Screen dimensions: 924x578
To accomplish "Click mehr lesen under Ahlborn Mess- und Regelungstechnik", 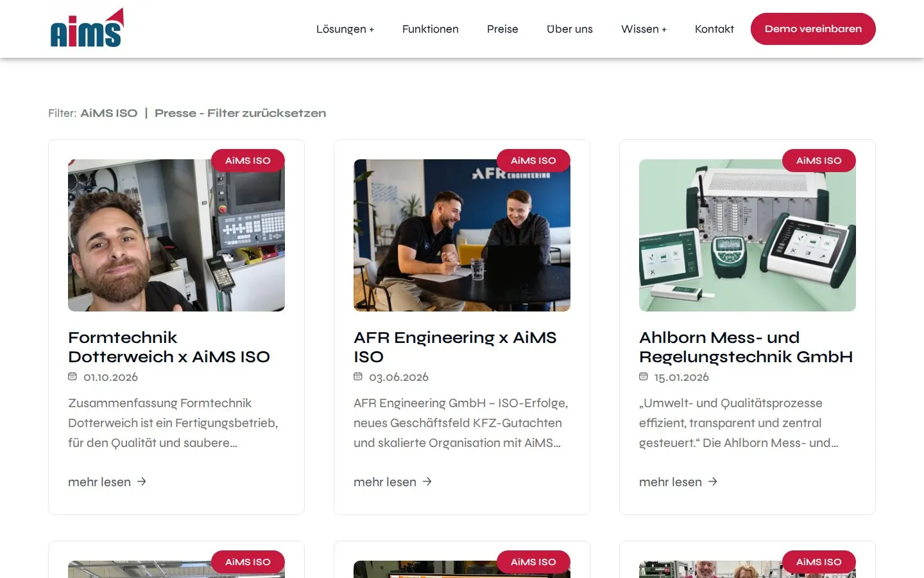I will point(678,482).
